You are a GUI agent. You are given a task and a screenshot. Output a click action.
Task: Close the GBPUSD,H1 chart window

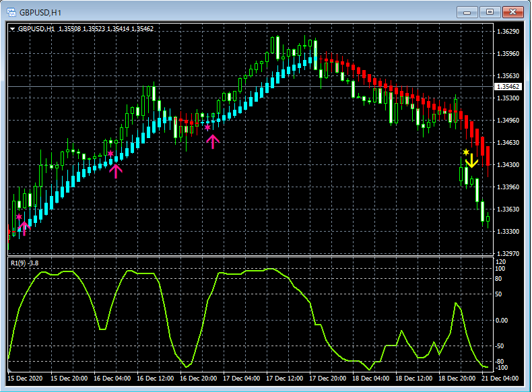point(512,12)
